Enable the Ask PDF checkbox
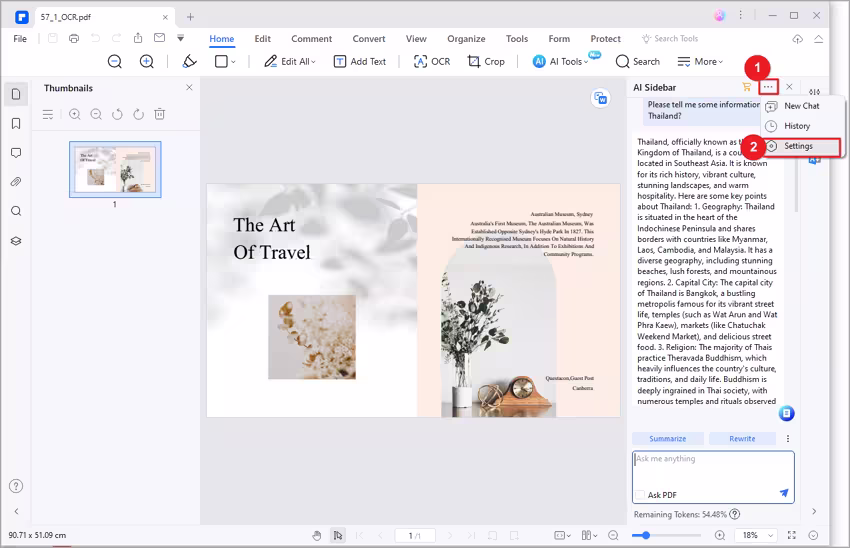This screenshot has height=548, width=850. (x=640, y=495)
